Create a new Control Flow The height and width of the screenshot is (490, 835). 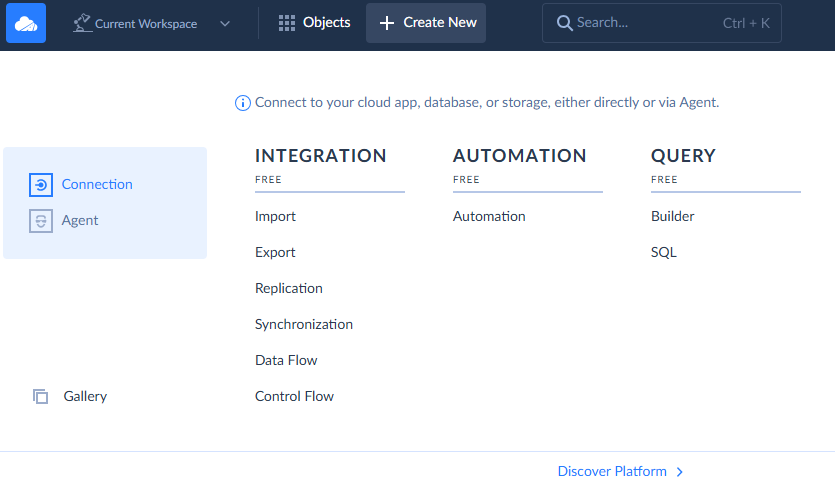(x=294, y=397)
